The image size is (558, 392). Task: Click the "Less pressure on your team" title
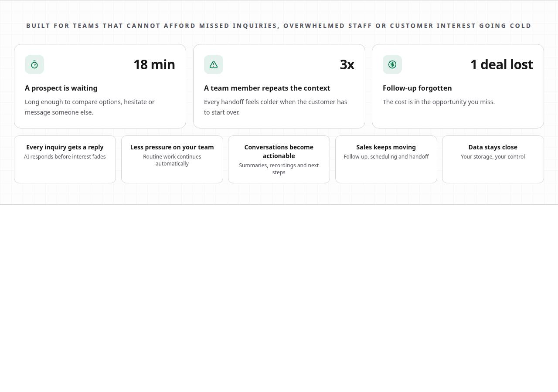(172, 147)
